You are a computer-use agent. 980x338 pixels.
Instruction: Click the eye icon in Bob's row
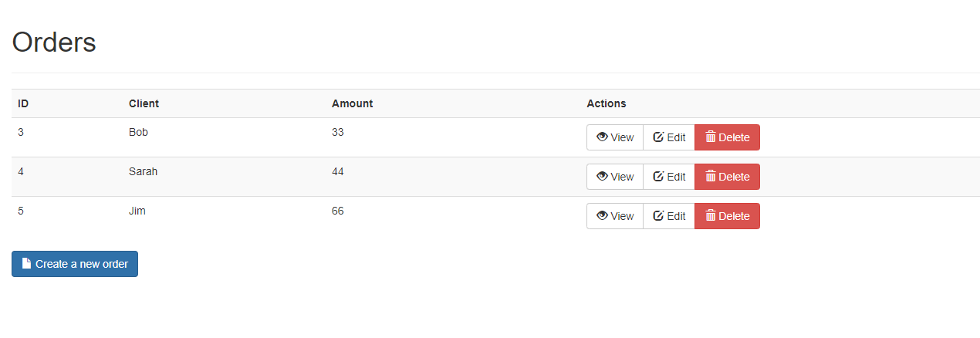point(602,137)
